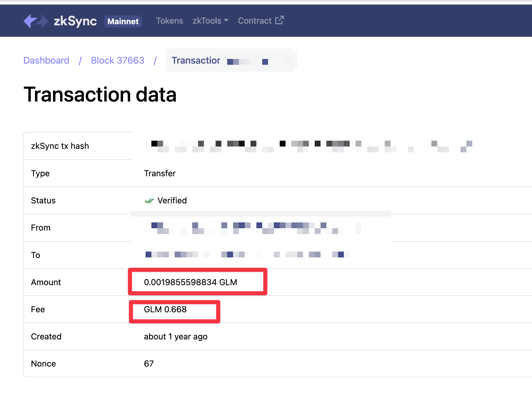Go to Dashboard via breadcrumb

[x=46, y=60]
